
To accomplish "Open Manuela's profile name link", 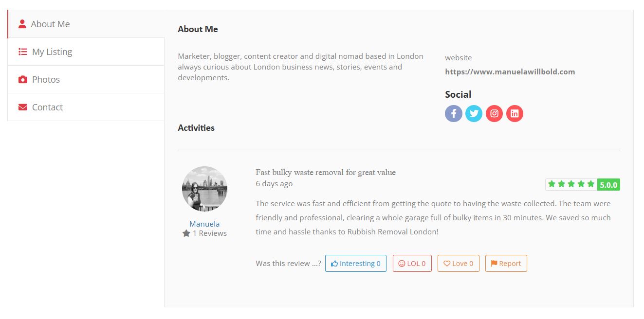I will pos(204,224).
